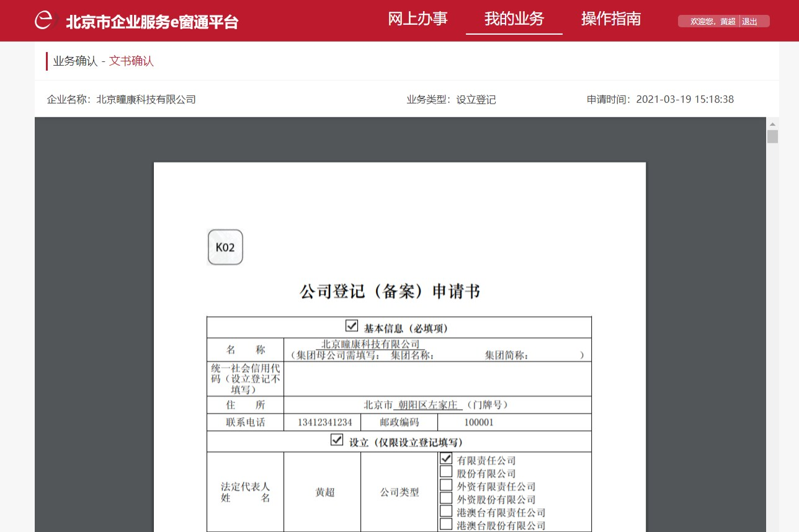799x532 pixels.
Task: Open the 网上办事 menu
Action: tap(417, 19)
